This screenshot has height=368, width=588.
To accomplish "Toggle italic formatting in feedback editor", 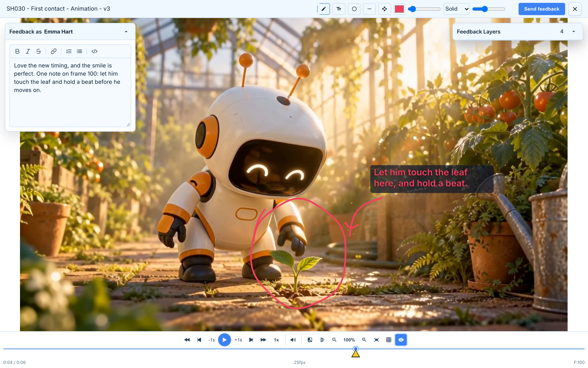I will [28, 51].
